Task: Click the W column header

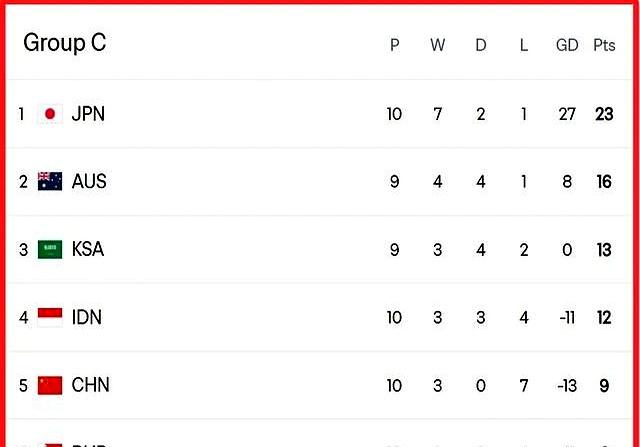Action: (438, 45)
